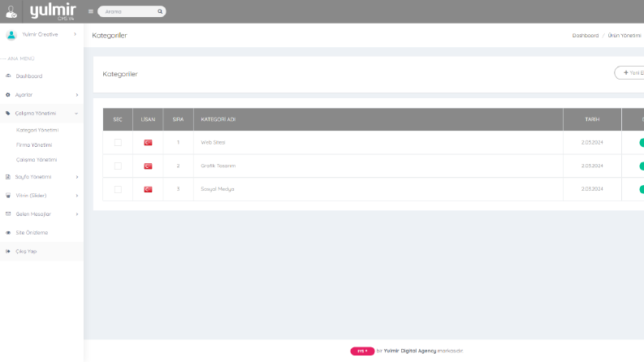Click the date in Web Sitesi row
644x362 pixels.
pyautogui.click(x=592, y=142)
